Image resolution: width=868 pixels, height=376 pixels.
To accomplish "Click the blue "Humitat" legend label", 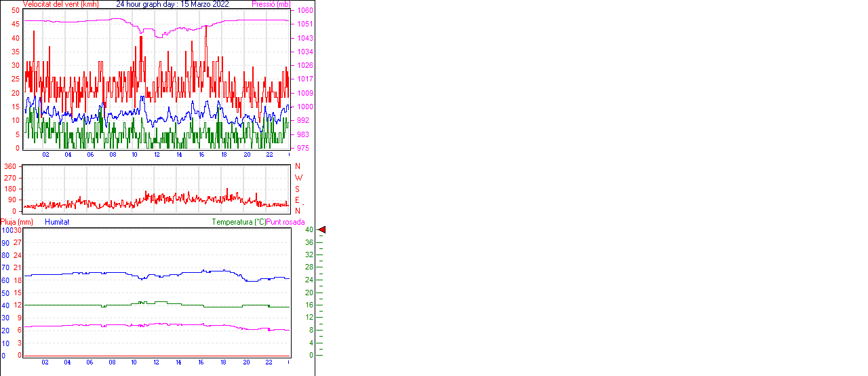I will click(57, 222).
